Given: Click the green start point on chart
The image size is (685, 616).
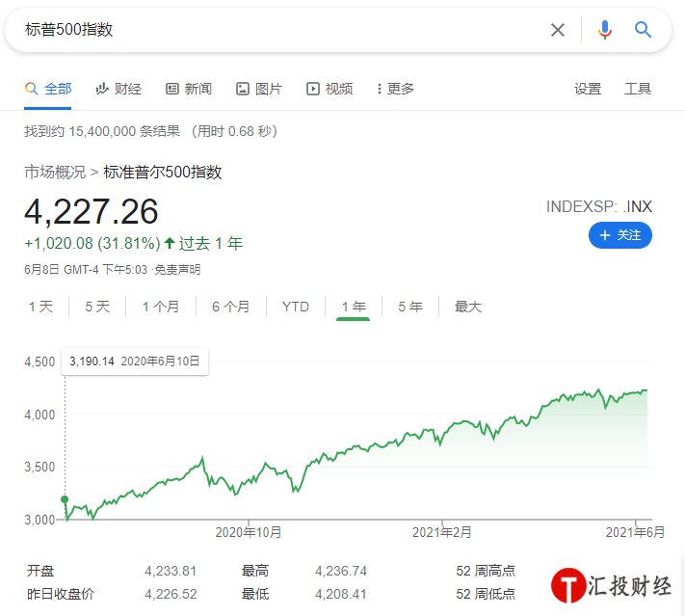Looking at the screenshot, I should (65, 499).
